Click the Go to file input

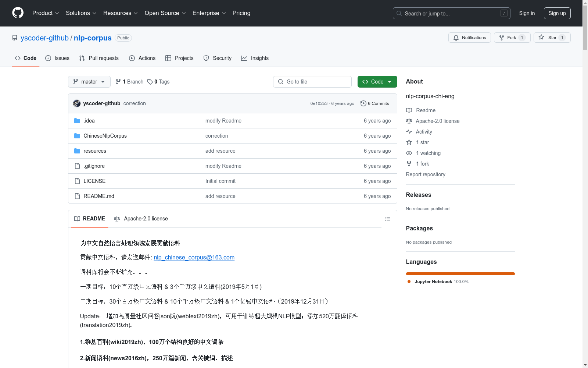[312, 82]
